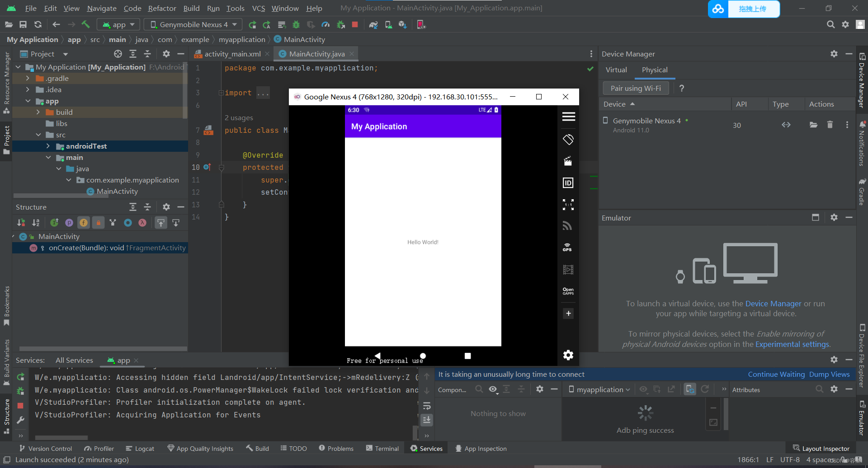Stop the running application
The image size is (868, 468).
tap(355, 24)
